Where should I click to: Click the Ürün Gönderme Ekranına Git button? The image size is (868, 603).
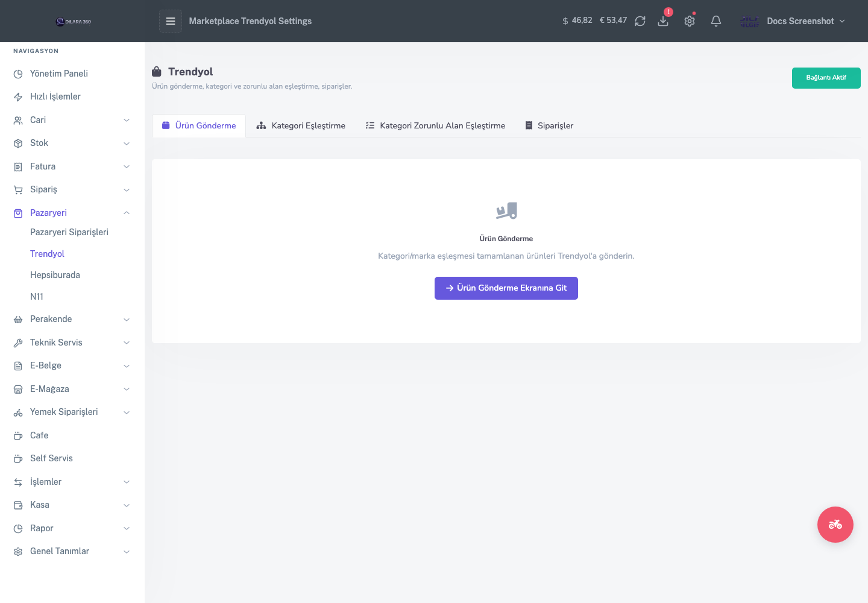tap(506, 288)
